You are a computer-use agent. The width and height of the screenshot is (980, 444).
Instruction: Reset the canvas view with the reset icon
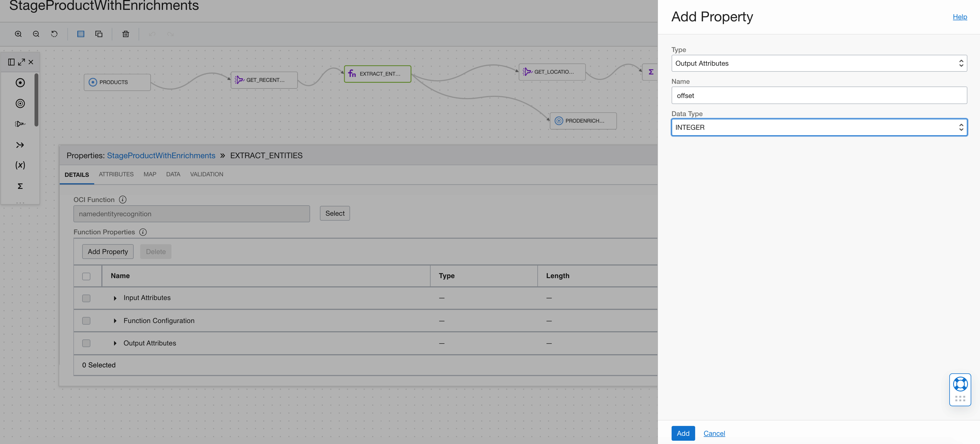tap(54, 34)
